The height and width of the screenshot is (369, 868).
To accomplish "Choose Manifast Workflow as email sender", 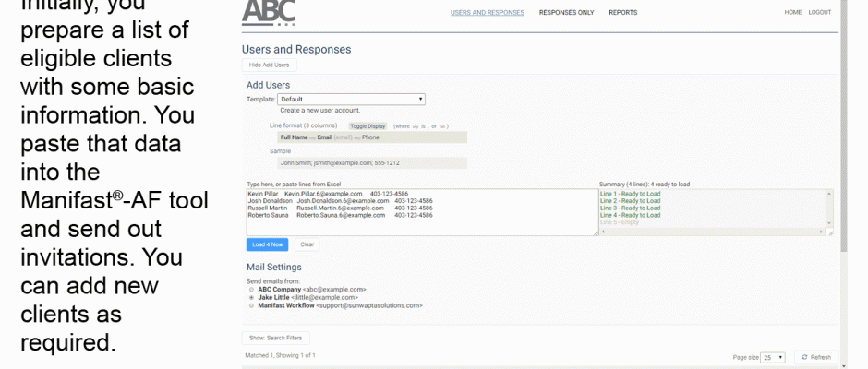I will 251,304.
